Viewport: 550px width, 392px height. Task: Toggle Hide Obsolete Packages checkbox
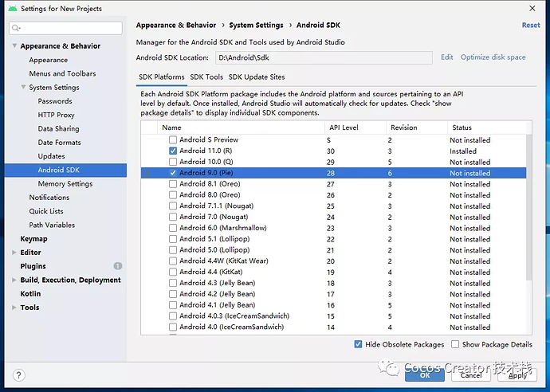pos(358,344)
